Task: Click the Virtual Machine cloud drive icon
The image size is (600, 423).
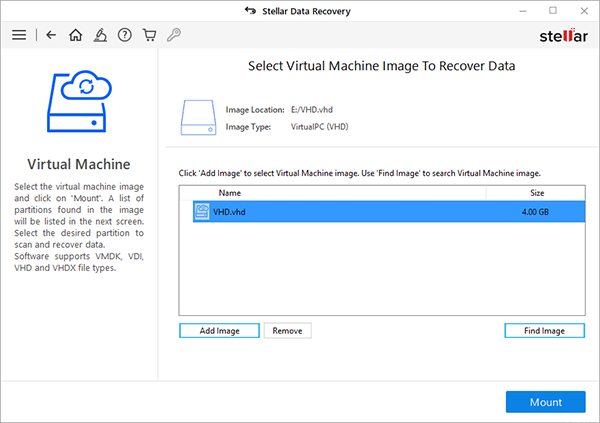Action: (x=79, y=101)
